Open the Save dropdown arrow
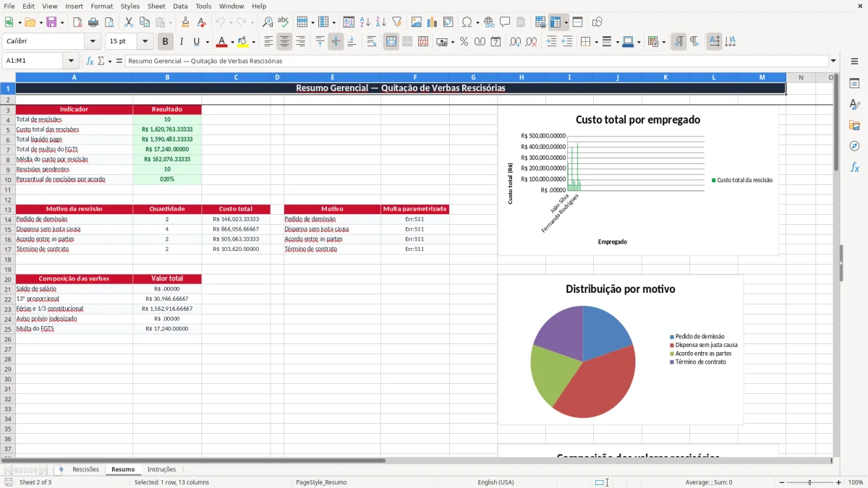The height and width of the screenshot is (488, 868). point(61,22)
